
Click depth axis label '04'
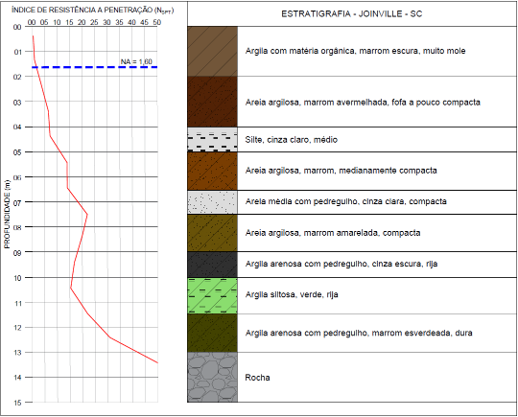[17, 127]
